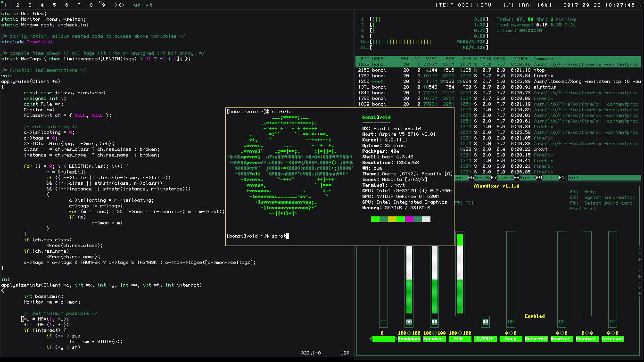The width and height of the screenshot is (644, 362).
Task: Sort htop by the TIME+ column header
Action: pyautogui.click(x=520, y=59)
